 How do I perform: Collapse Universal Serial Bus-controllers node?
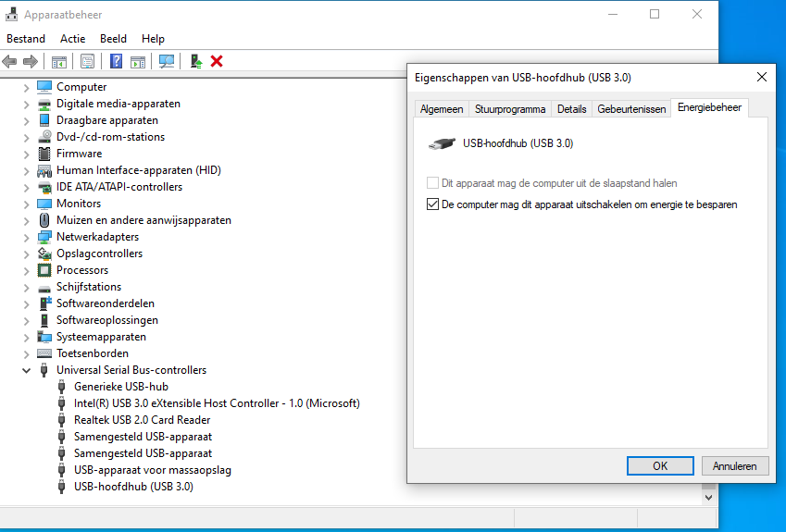(27, 370)
